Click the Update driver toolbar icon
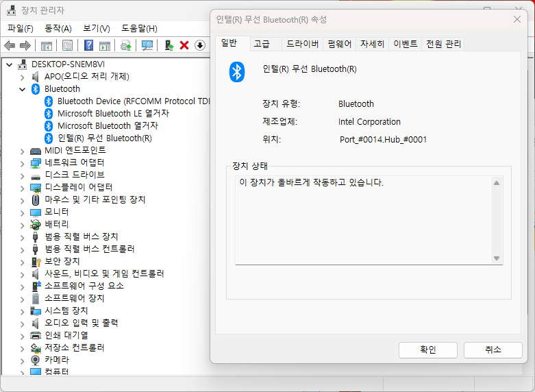Image resolution: width=535 pixels, height=392 pixels. [126, 45]
